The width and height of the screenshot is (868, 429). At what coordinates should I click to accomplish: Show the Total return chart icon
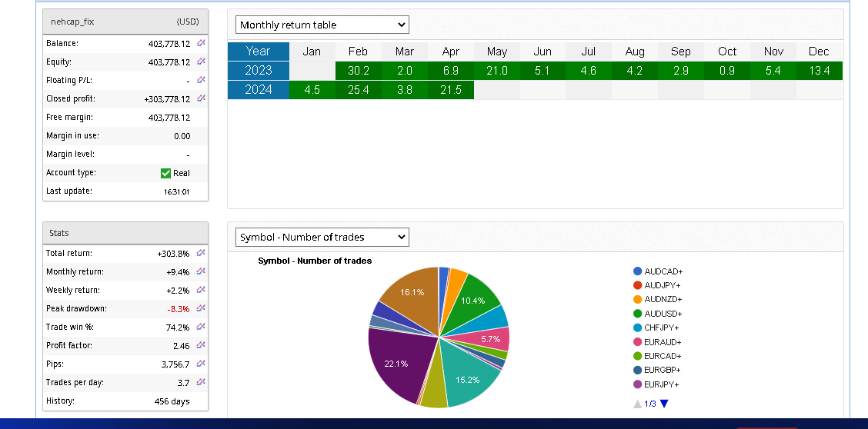pos(201,253)
